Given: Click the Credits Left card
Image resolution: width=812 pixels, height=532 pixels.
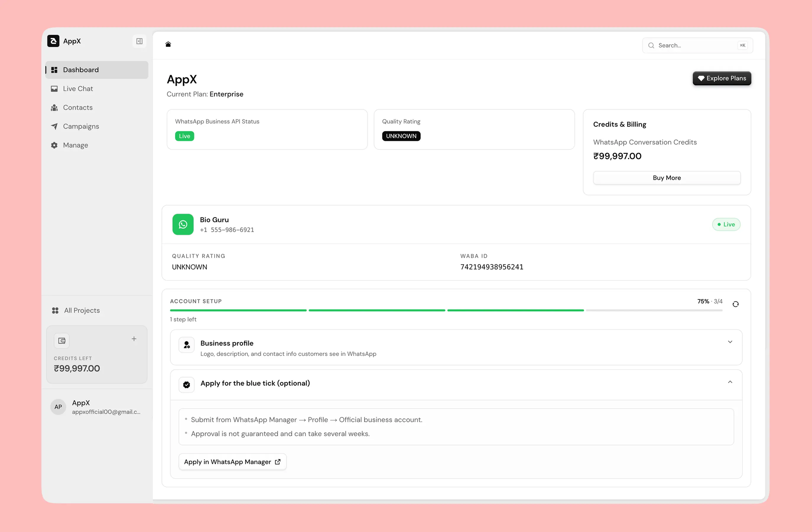Looking at the screenshot, I should (97, 354).
